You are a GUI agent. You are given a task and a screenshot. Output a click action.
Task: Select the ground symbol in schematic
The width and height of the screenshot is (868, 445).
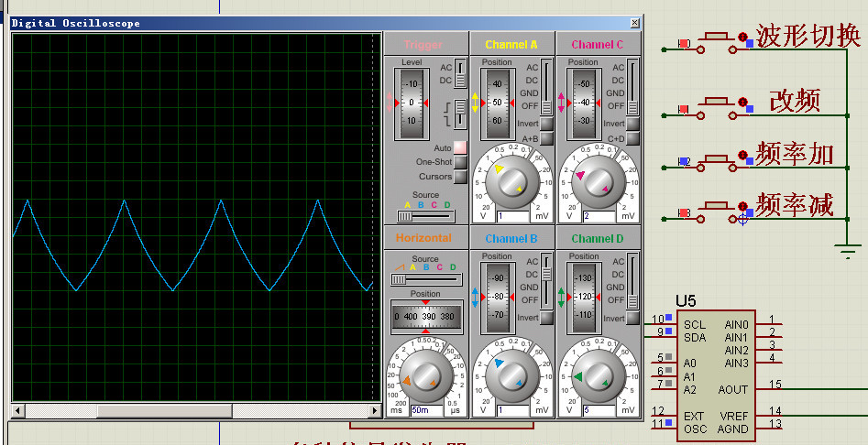pyautogui.click(x=847, y=250)
